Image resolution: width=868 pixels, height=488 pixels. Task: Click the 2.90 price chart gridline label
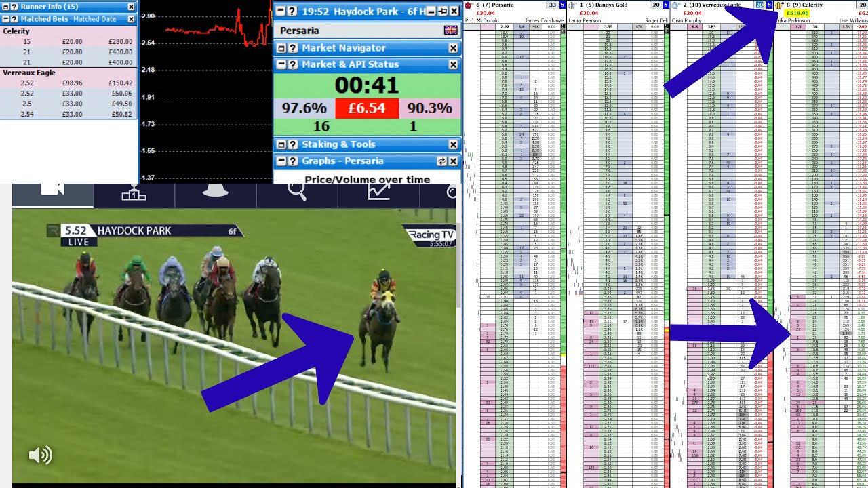tap(149, 16)
